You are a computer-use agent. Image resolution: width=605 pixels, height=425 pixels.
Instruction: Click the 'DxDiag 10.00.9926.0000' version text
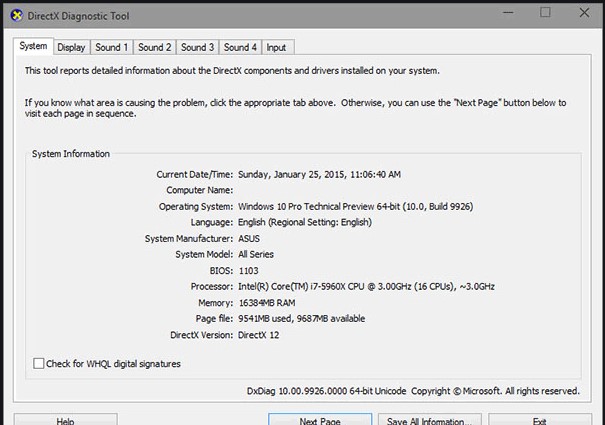click(x=297, y=391)
